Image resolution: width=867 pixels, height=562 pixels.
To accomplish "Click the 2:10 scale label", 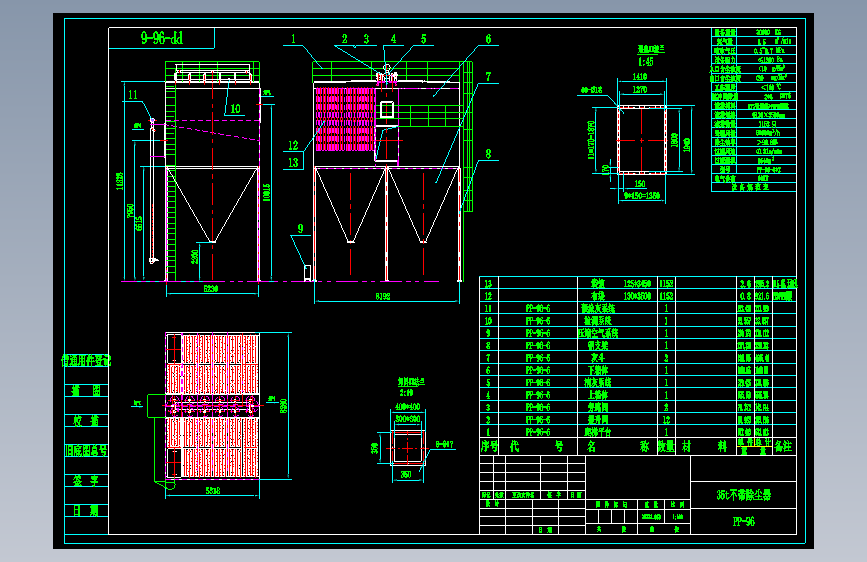I will [x=406, y=393].
